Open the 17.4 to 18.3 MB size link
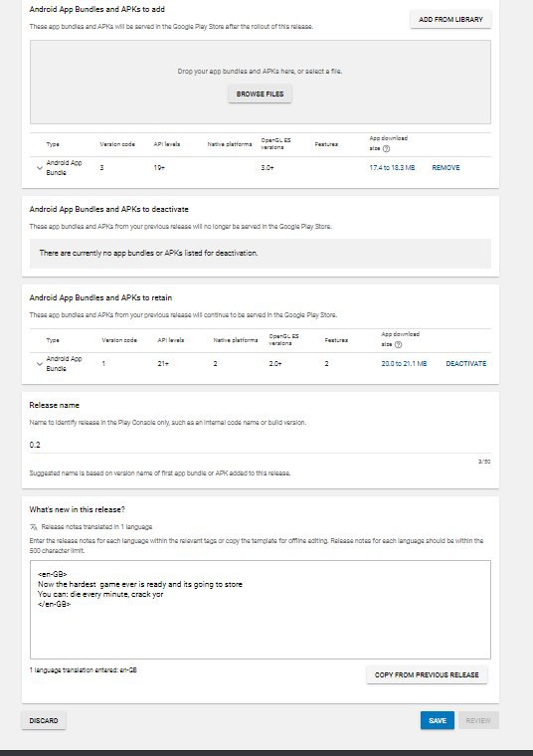The width and height of the screenshot is (533, 756). tap(392, 168)
